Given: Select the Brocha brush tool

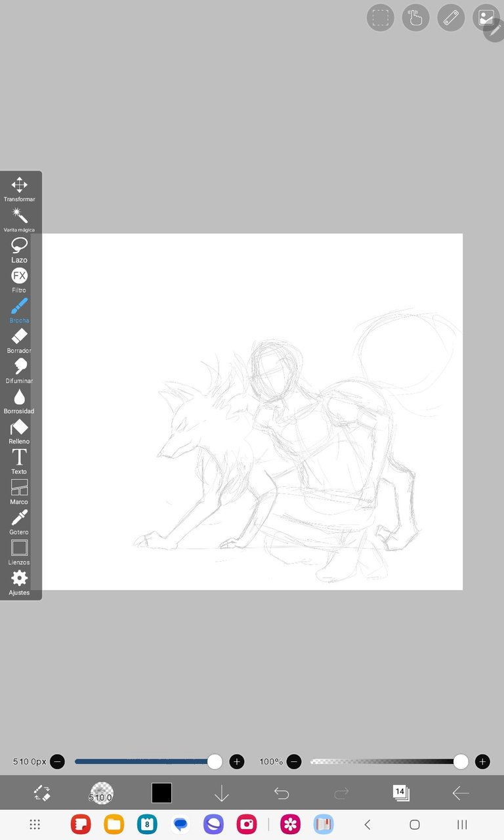Looking at the screenshot, I should tap(20, 310).
